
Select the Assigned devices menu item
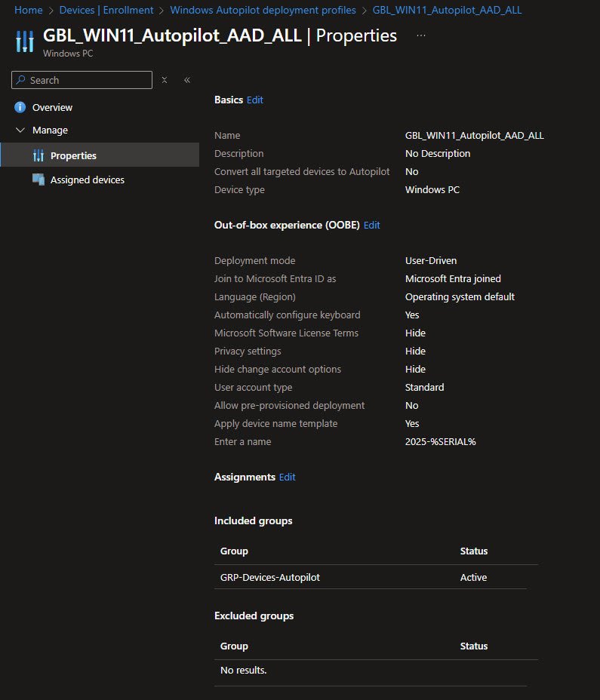coord(87,180)
